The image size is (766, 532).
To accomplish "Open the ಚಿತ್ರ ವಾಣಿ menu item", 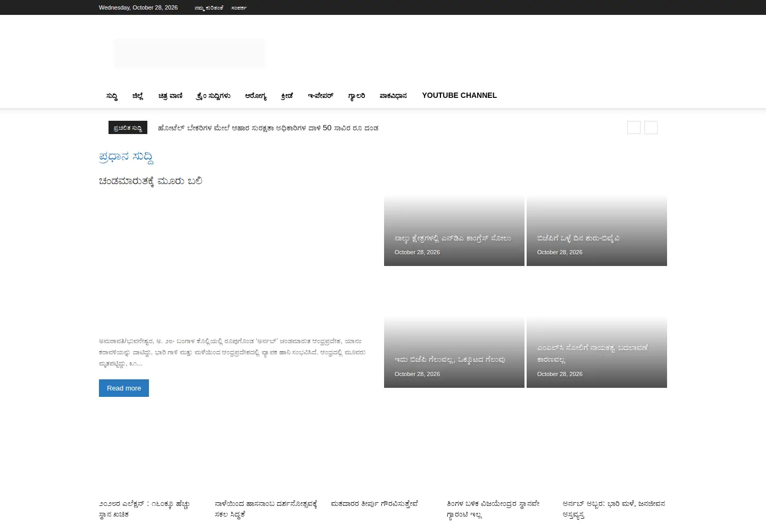I will pyautogui.click(x=170, y=96).
